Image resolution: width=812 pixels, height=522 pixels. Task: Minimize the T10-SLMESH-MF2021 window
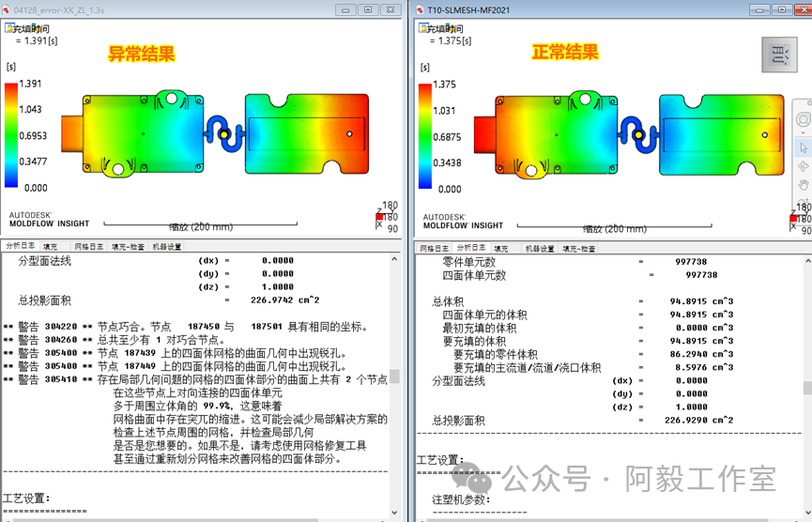click(x=759, y=9)
